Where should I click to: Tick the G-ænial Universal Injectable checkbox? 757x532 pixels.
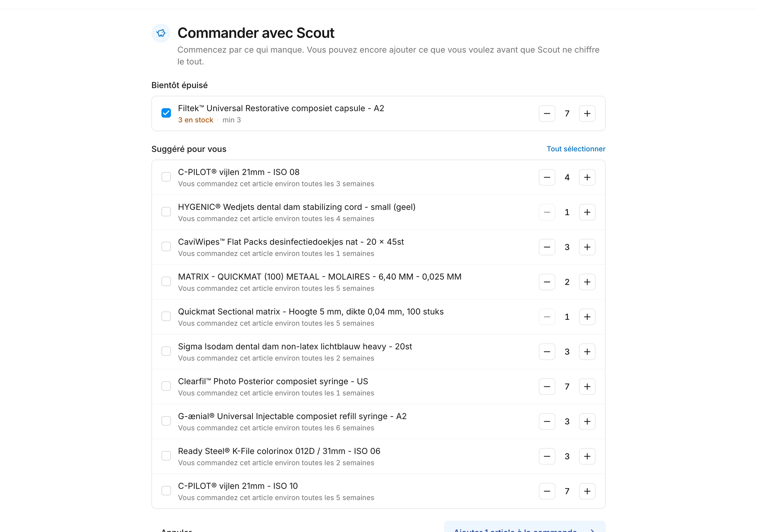166,421
